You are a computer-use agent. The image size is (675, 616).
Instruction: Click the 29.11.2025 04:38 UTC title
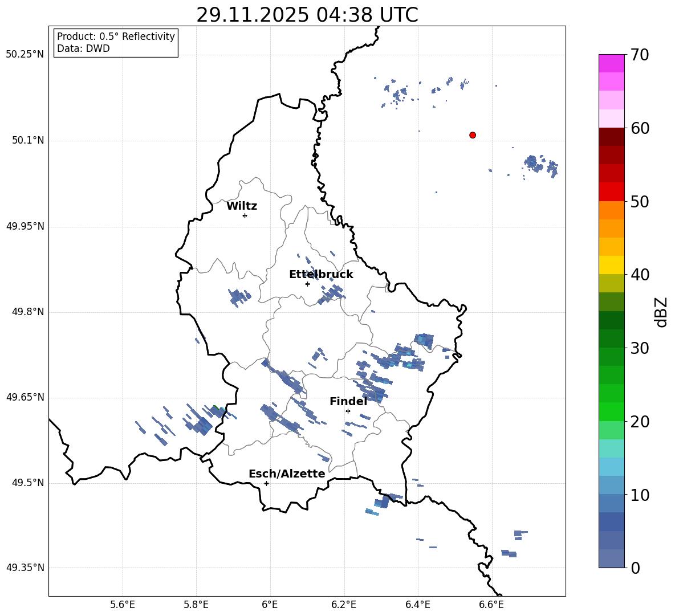(307, 15)
